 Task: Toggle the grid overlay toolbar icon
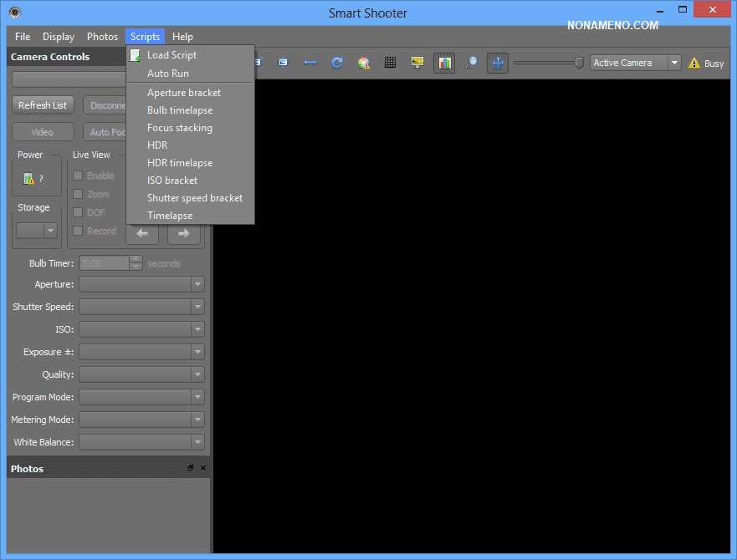(x=390, y=63)
